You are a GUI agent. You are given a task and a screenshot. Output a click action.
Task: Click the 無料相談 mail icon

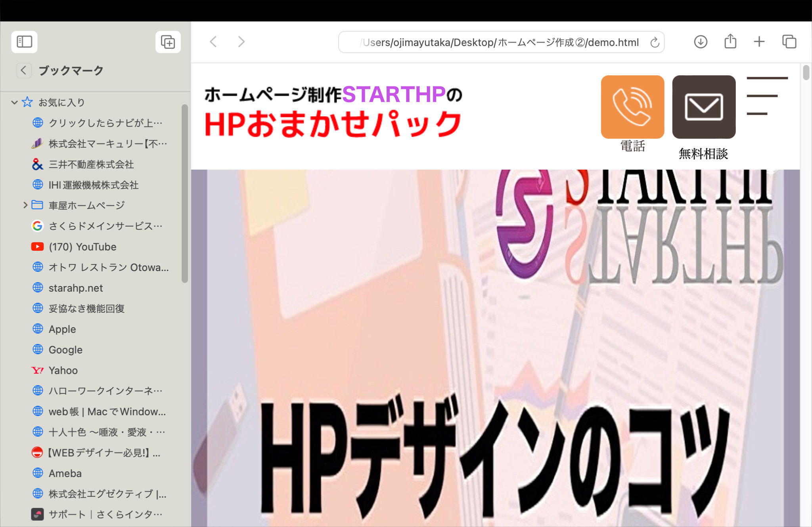tap(704, 107)
